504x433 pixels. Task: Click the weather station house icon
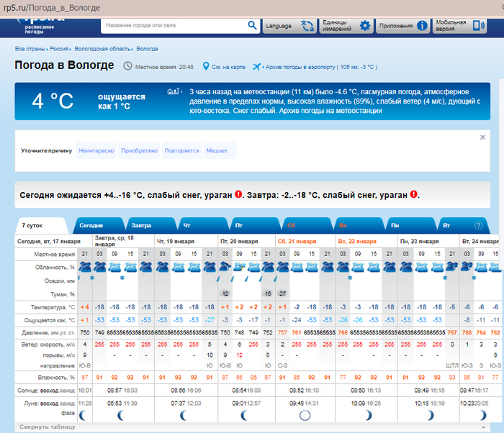click(174, 91)
